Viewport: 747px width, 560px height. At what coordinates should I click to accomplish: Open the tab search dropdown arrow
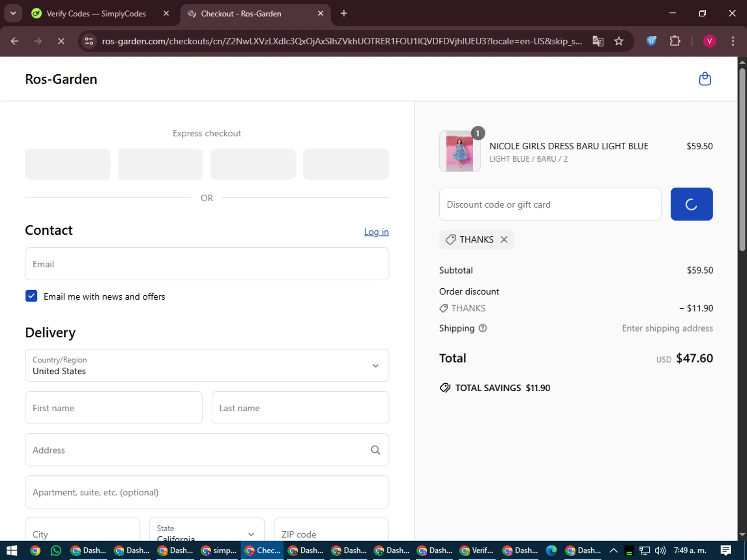(x=13, y=13)
